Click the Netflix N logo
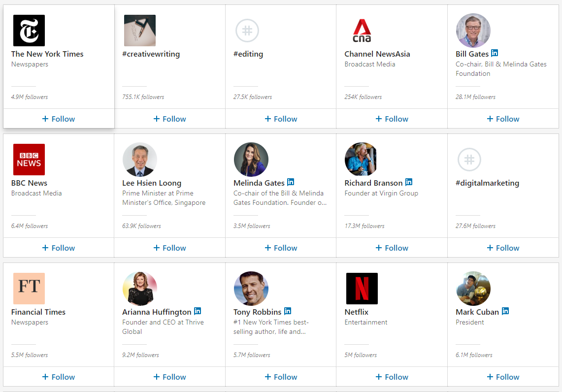 [x=362, y=289]
